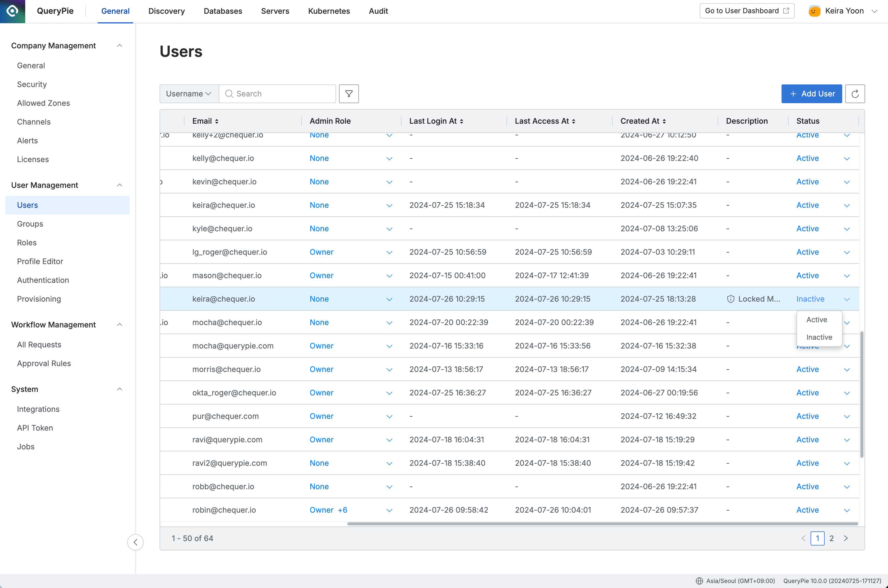Open the Provisioning settings link
888x588 pixels.
pos(39,299)
